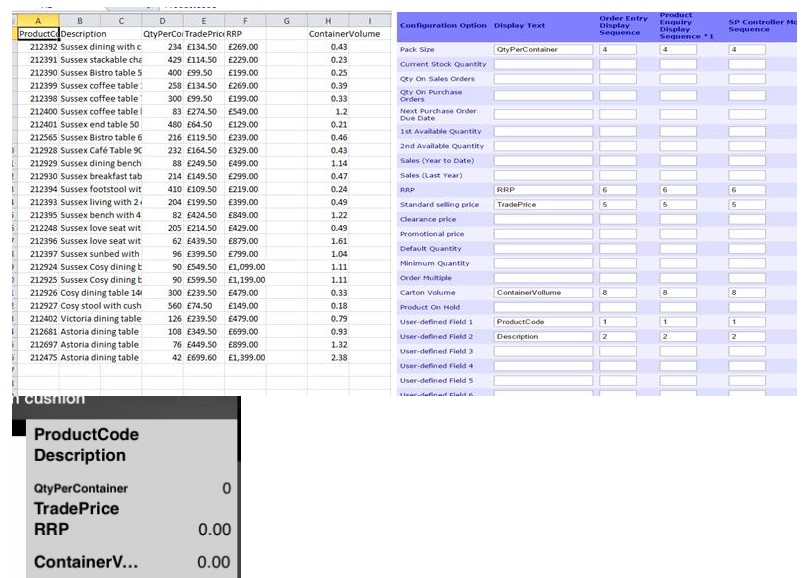The width and height of the screenshot is (808, 578).
Task: Click trade price £699.60 cell
Action: 204,358
